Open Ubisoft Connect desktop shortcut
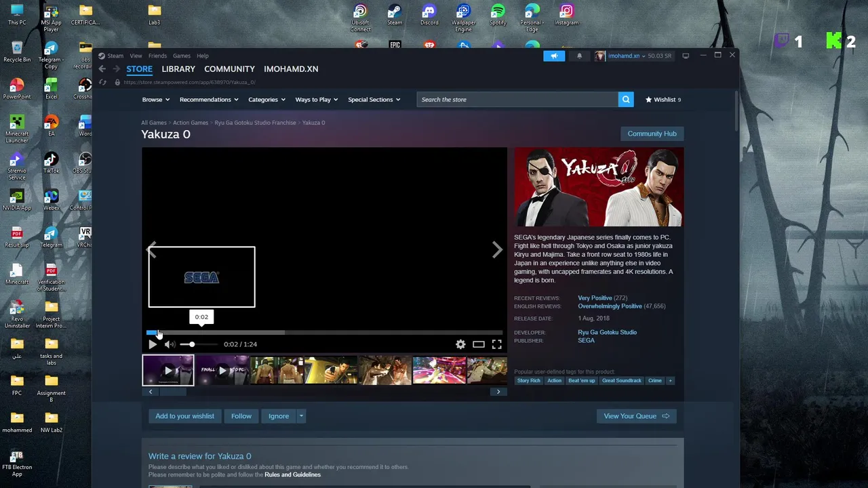The height and width of the screenshot is (488, 868). [x=360, y=18]
